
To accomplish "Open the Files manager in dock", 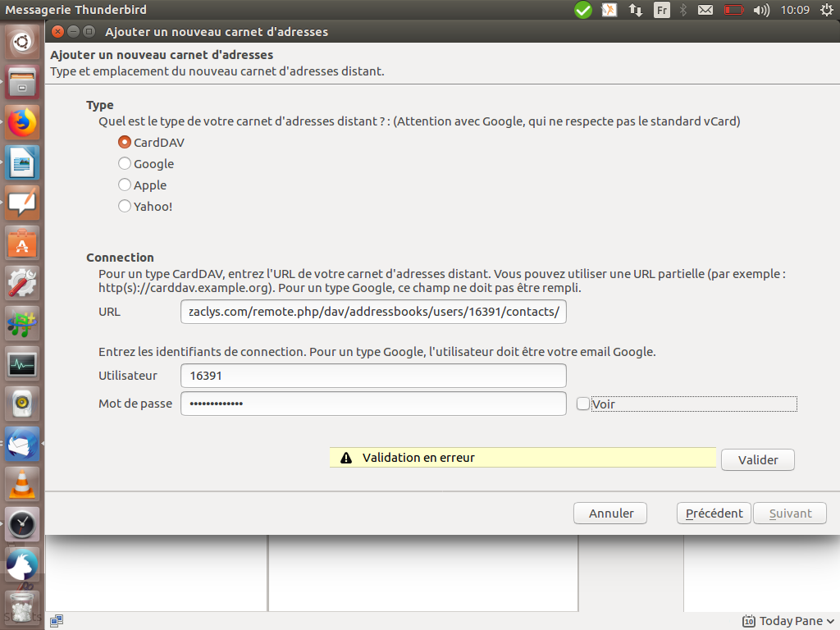I will 23,83.
